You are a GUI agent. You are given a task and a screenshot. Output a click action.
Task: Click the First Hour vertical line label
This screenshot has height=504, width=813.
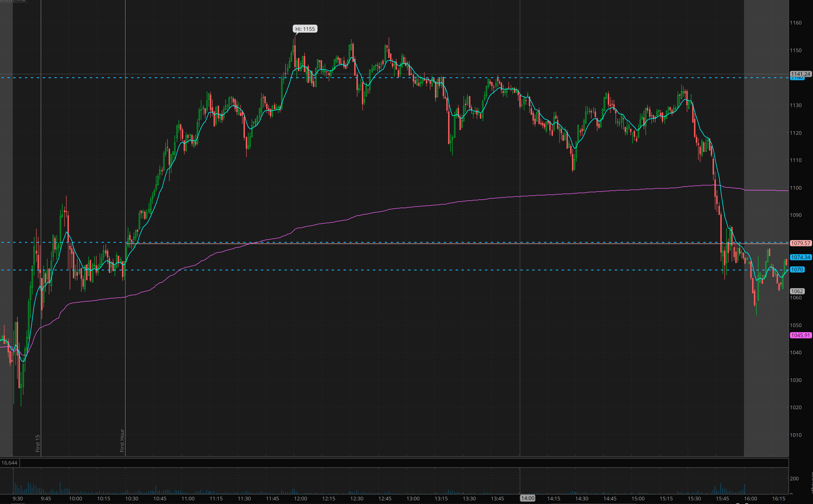pos(122,440)
